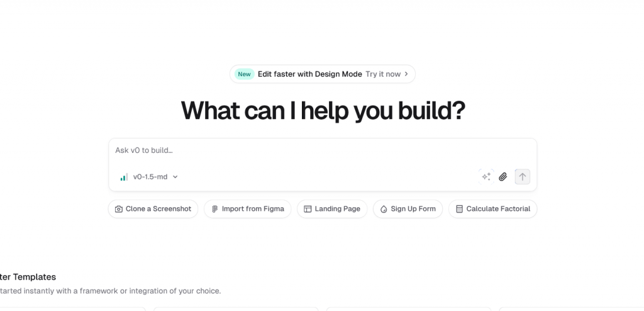Attach a file with the paperclip icon
This screenshot has width=644, height=311.
[x=502, y=177]
